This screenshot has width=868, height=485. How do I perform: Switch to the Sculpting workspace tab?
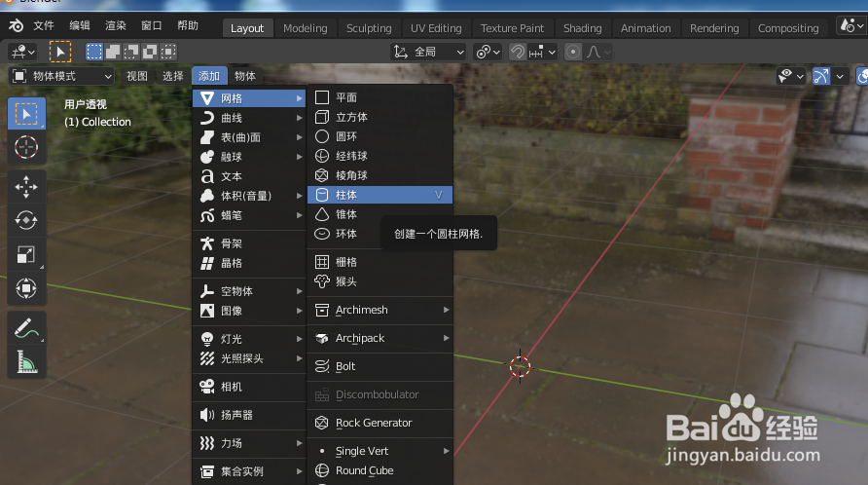369,28
